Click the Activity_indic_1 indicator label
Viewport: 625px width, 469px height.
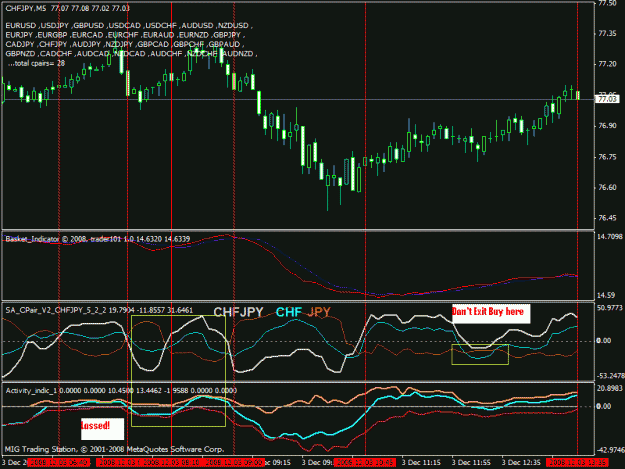[x=121, y=391]
